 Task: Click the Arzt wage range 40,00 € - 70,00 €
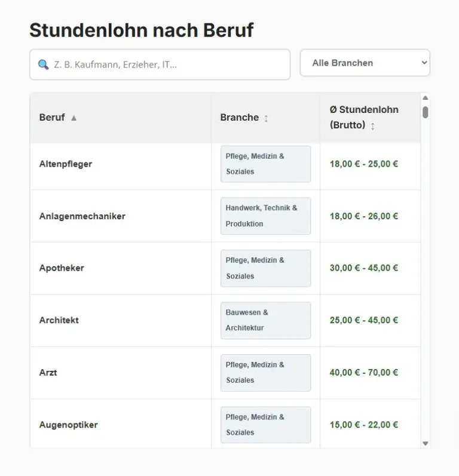364,373
